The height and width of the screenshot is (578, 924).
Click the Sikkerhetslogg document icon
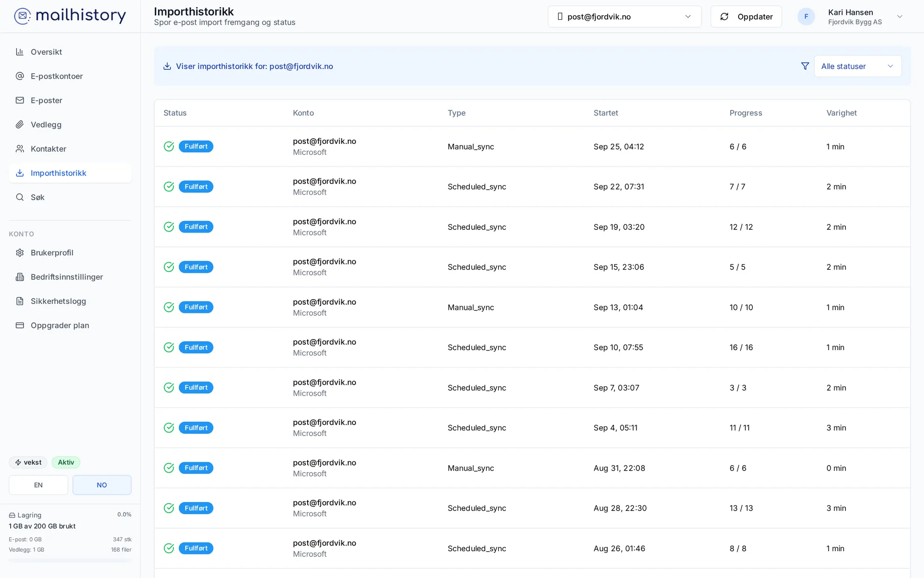[20, 301]
